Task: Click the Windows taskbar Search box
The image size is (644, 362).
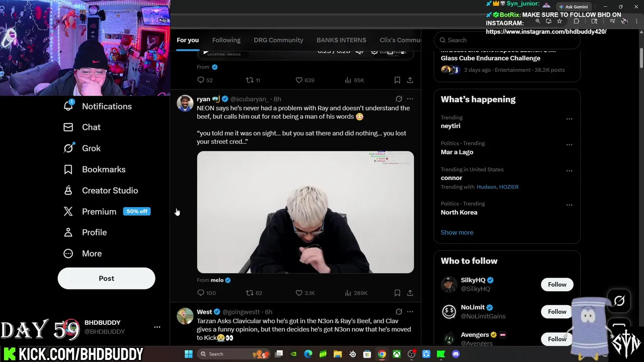Action: point(235,354)
